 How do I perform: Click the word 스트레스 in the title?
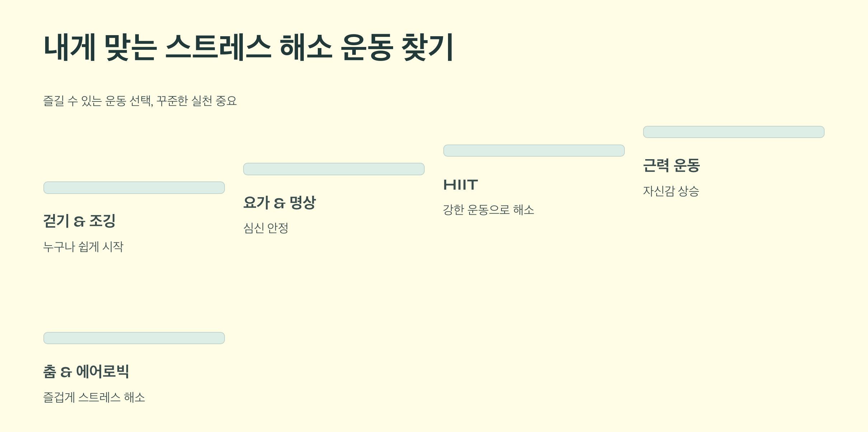(218, 47)
